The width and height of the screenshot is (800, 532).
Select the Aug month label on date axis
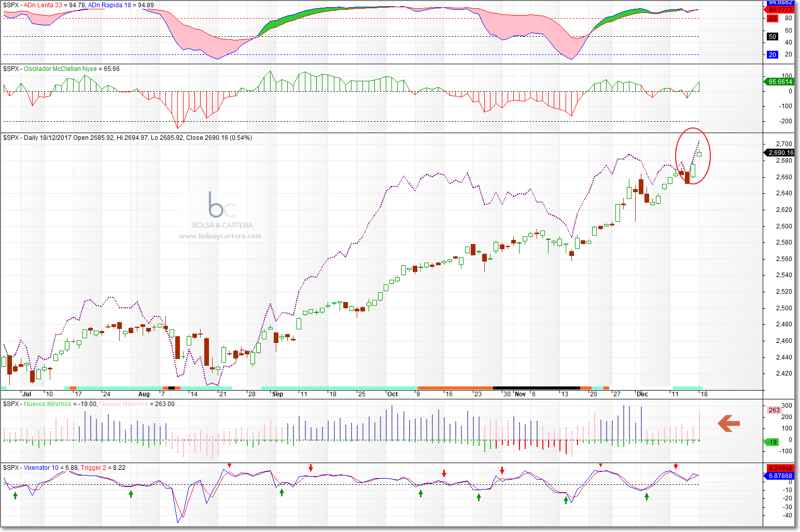tap(144, 394)
